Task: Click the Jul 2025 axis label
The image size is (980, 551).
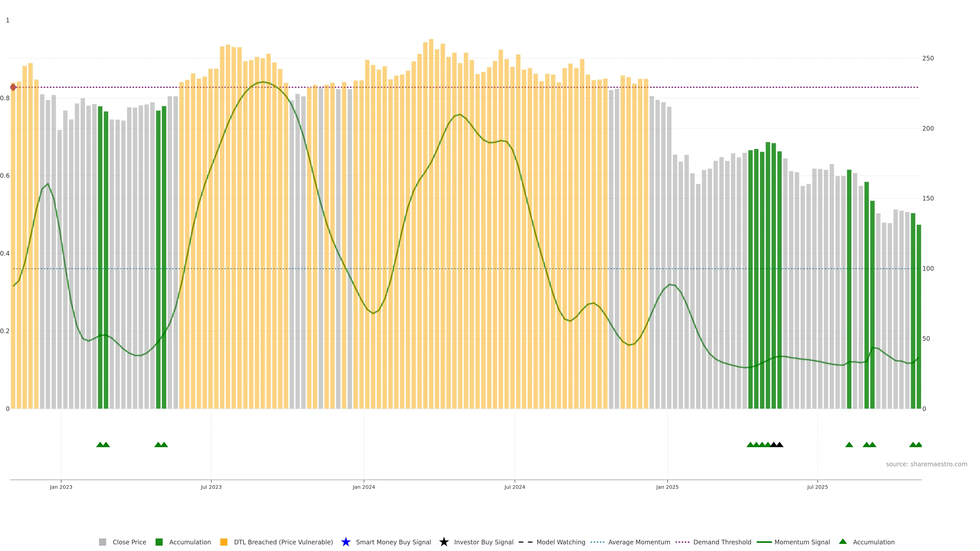Action: tap(817, 487)
